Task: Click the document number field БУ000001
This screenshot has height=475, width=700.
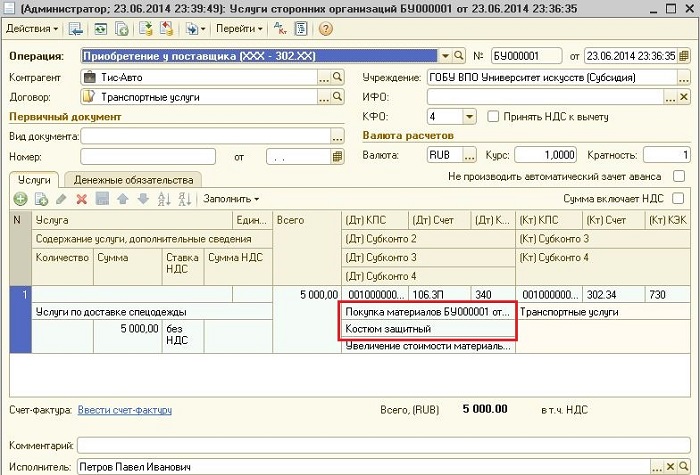Action: 526,56
